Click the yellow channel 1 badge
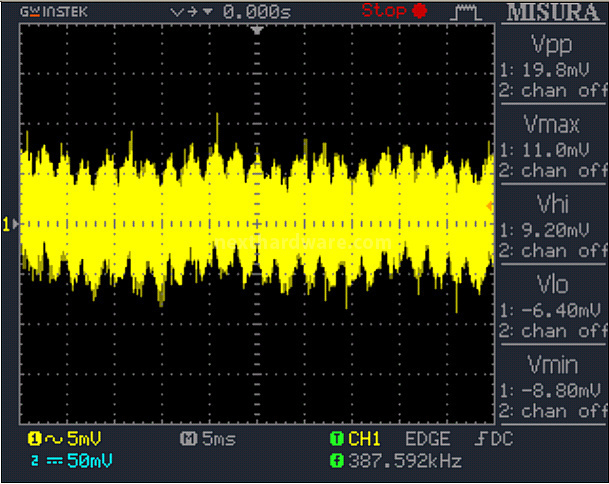Viewport: 609px width, 484px height. click(x=35, y=439)
